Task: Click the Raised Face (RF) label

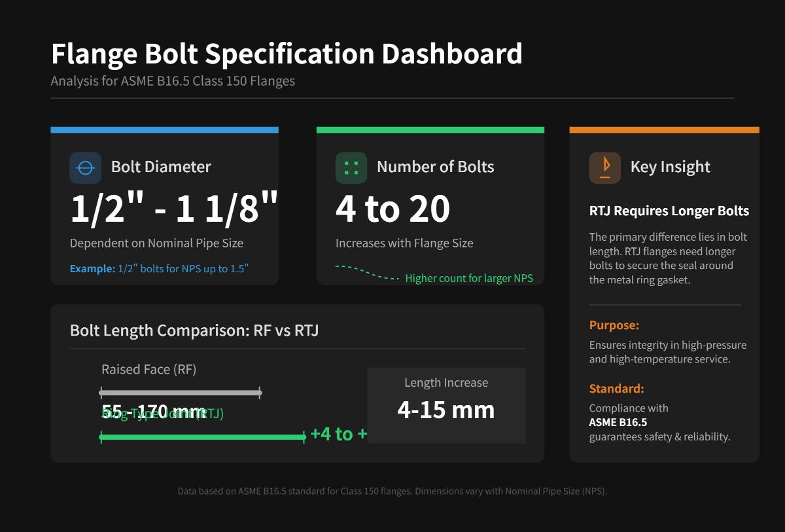Action: (149, 370)
